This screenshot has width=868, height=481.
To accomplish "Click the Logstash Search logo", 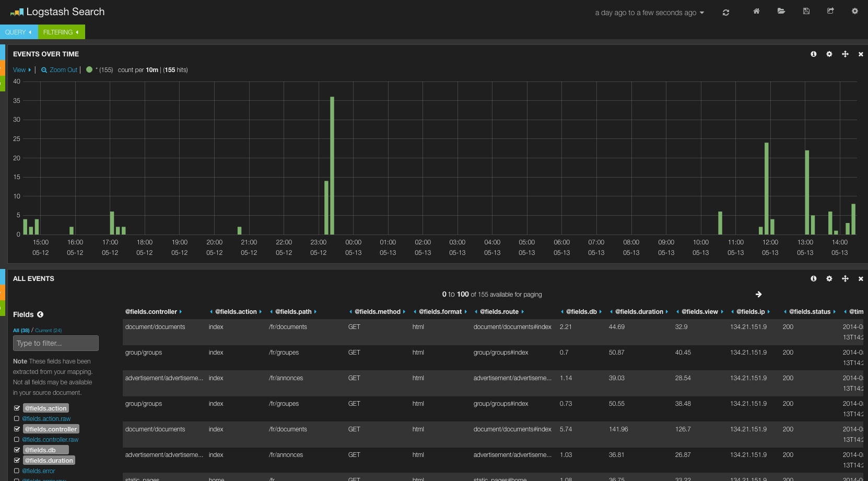I will 57,12.
